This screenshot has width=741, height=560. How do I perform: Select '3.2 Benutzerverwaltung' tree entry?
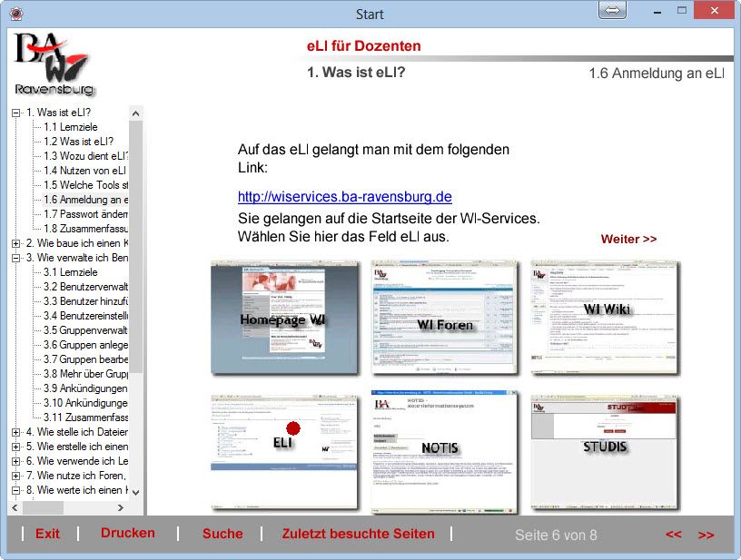[x=85, y=287]
